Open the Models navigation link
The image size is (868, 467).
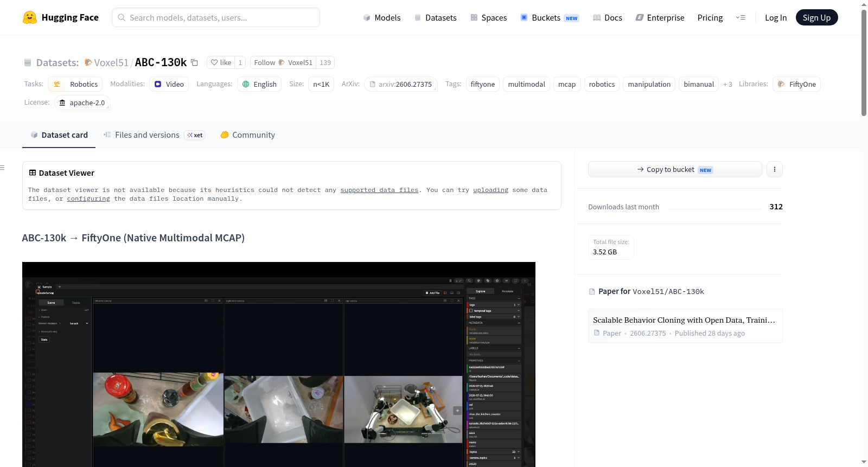click(x=382, y=18)
